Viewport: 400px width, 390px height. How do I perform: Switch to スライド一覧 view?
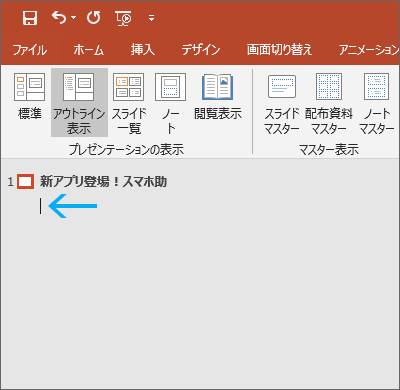(x=129, y=103)
